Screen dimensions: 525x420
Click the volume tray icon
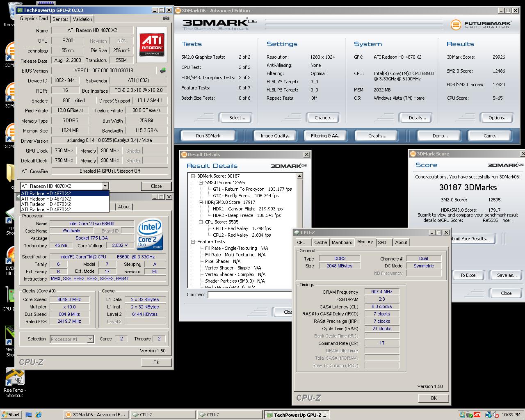click(497, 415)
